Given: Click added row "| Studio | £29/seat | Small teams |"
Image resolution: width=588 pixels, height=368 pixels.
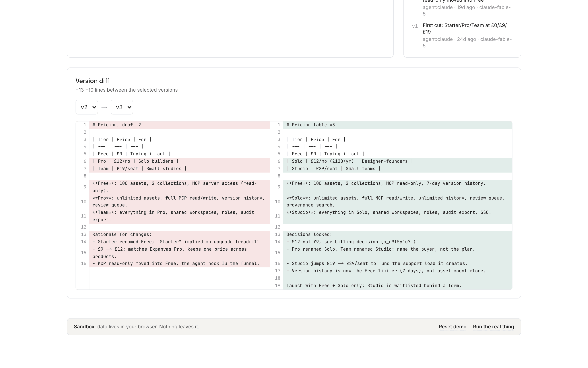Looking at the screenshot, I should [398, 169].
